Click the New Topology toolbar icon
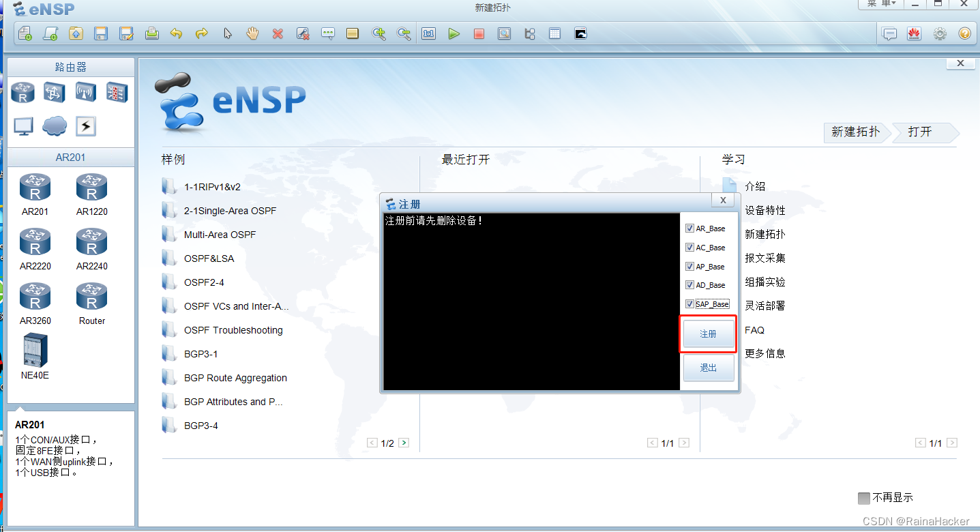Image resolution: width=980 pixels, height=532 pixels. [25, 33]
